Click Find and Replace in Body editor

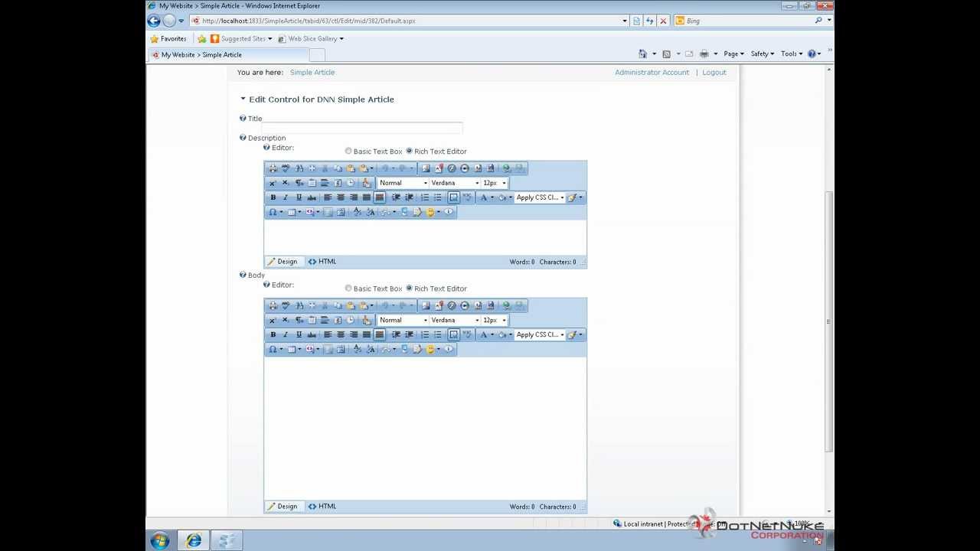pyautogui.click(x=299, y=305)
